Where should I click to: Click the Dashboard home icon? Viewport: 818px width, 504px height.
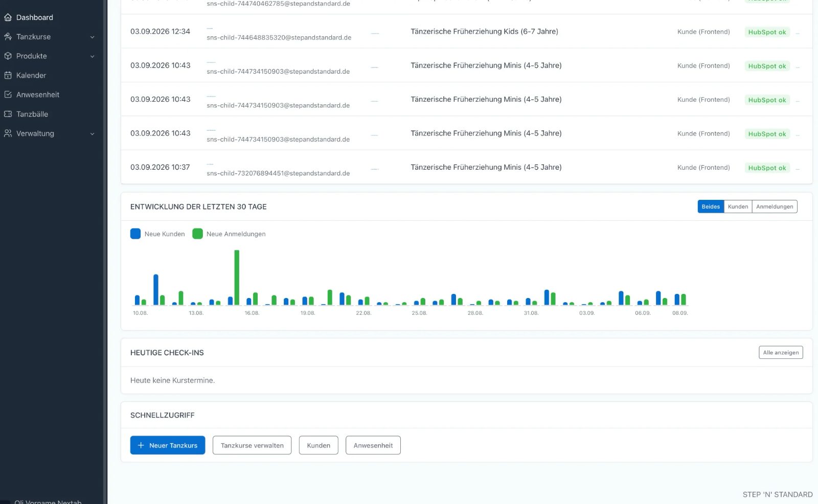click(x=8, y=17)
